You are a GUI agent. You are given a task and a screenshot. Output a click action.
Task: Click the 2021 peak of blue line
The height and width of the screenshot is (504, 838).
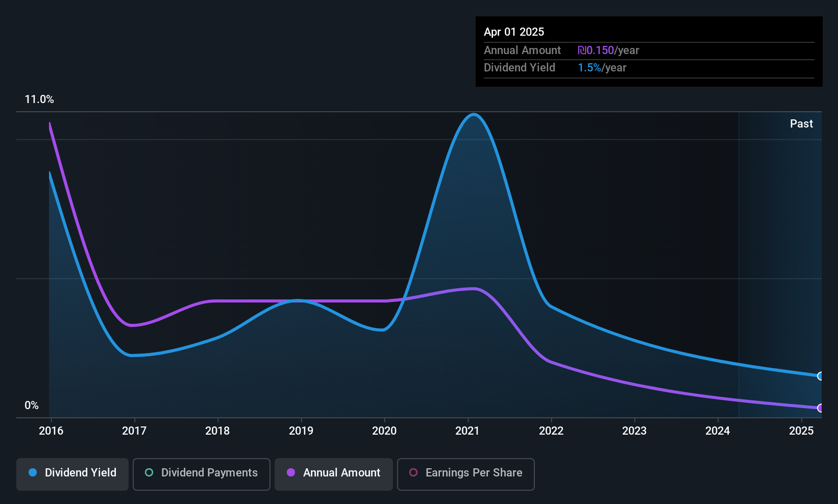(475, 114)
